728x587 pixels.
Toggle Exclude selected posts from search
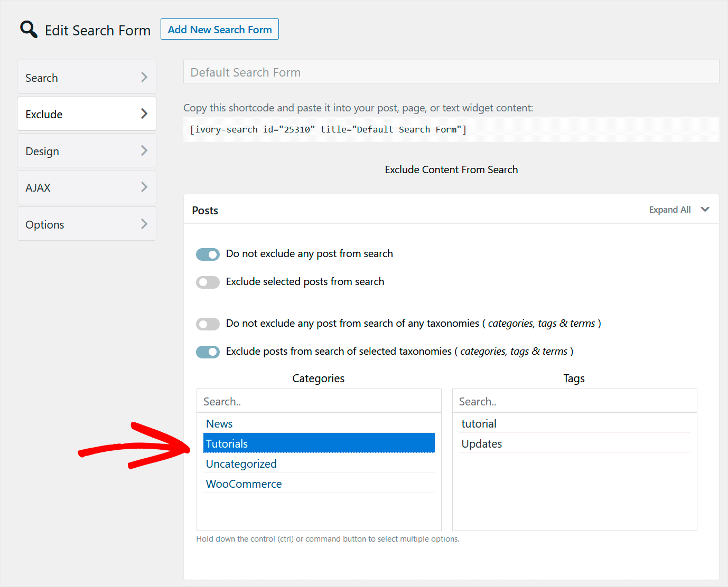208,282
